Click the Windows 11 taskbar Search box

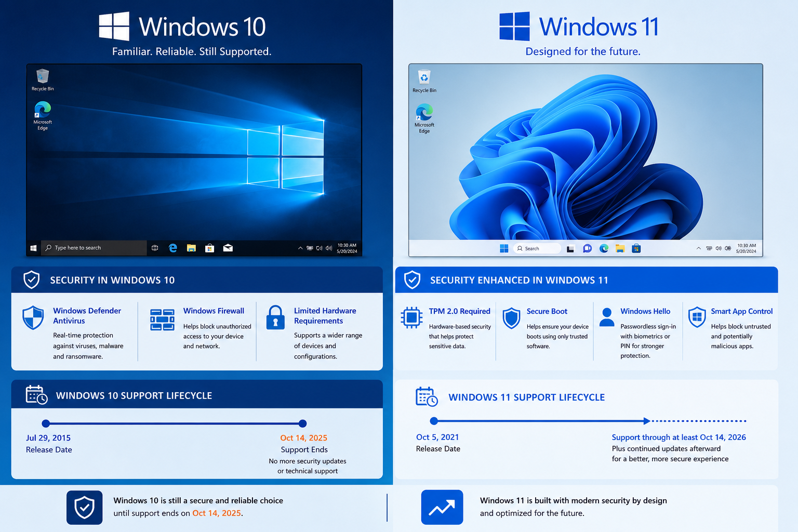[x=537, y=248]
